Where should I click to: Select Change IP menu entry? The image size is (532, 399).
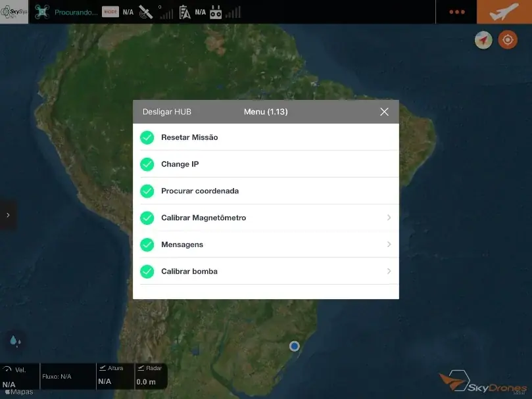point(266,164)
